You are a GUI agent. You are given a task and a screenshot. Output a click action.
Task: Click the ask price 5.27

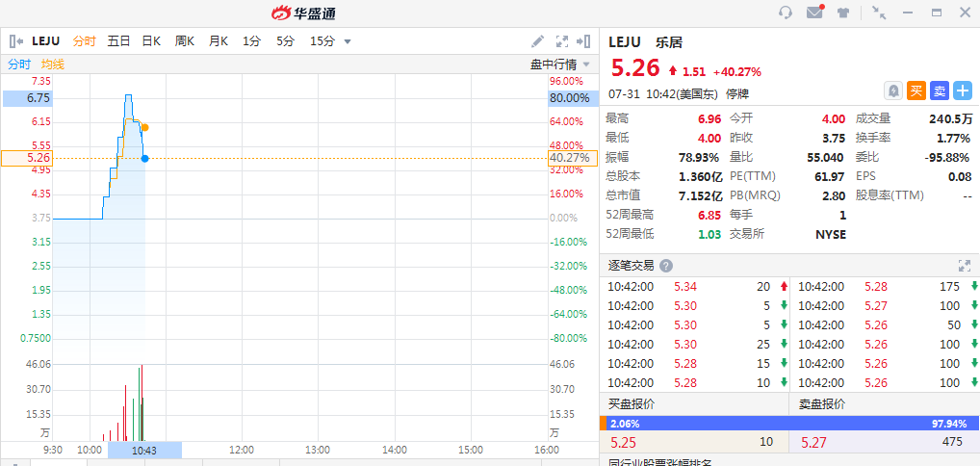click(813, 443)
